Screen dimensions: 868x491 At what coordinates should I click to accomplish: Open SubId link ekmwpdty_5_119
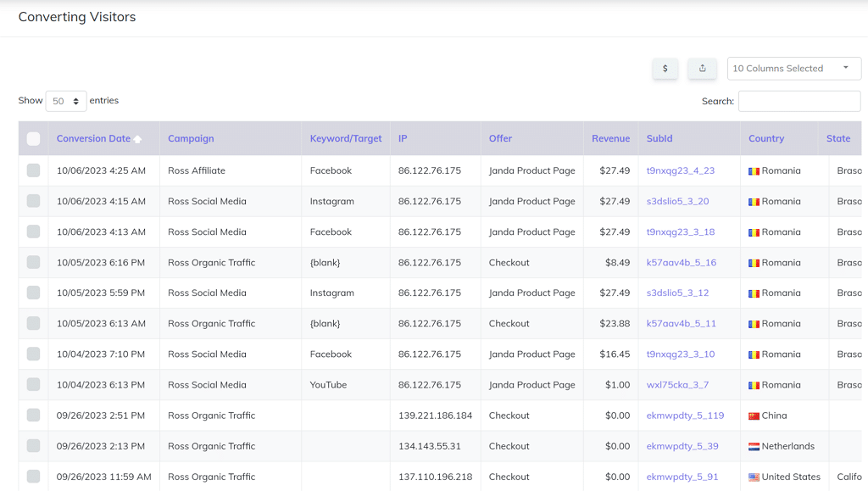(x=685, y=416)
